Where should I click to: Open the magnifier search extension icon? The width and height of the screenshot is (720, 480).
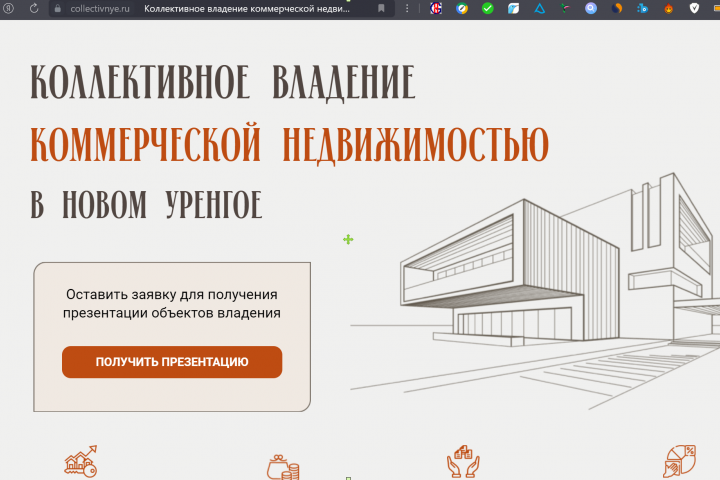pos(591,8)
